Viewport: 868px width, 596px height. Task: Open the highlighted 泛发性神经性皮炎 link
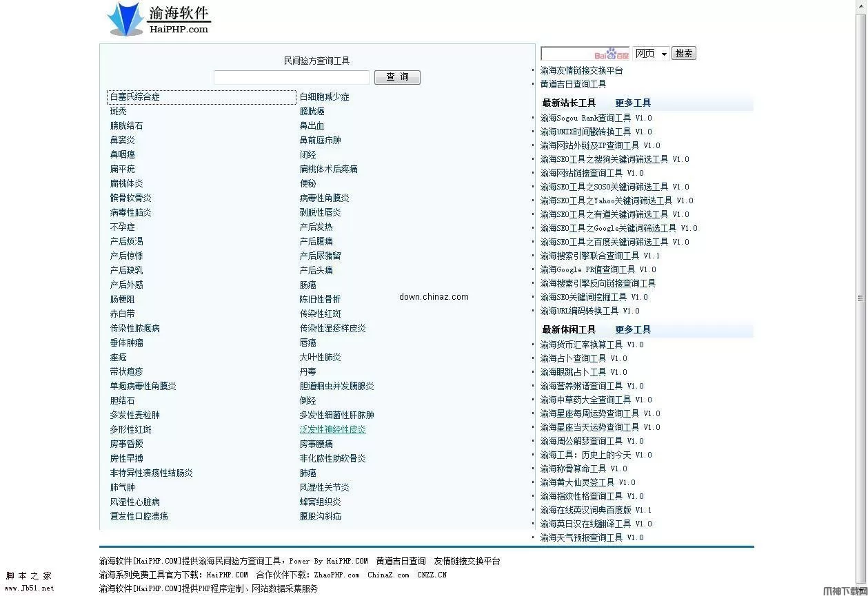coord(334,429)
